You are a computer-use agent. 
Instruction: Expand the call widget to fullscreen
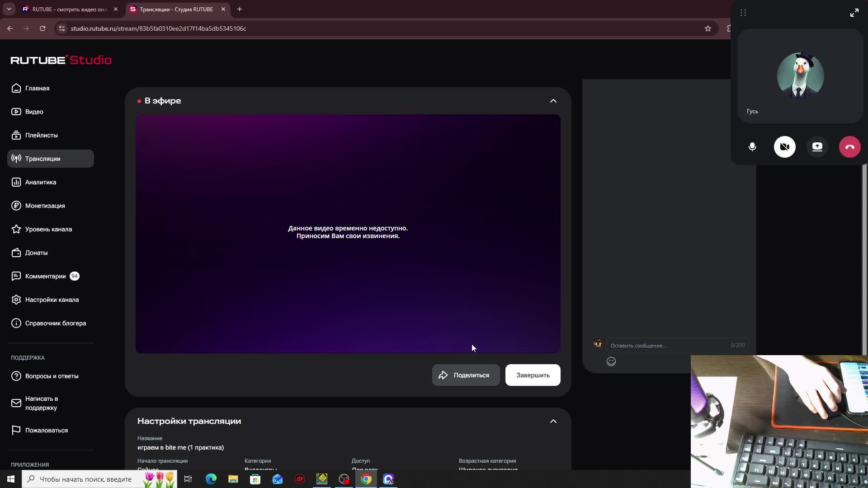coord(854,13)
